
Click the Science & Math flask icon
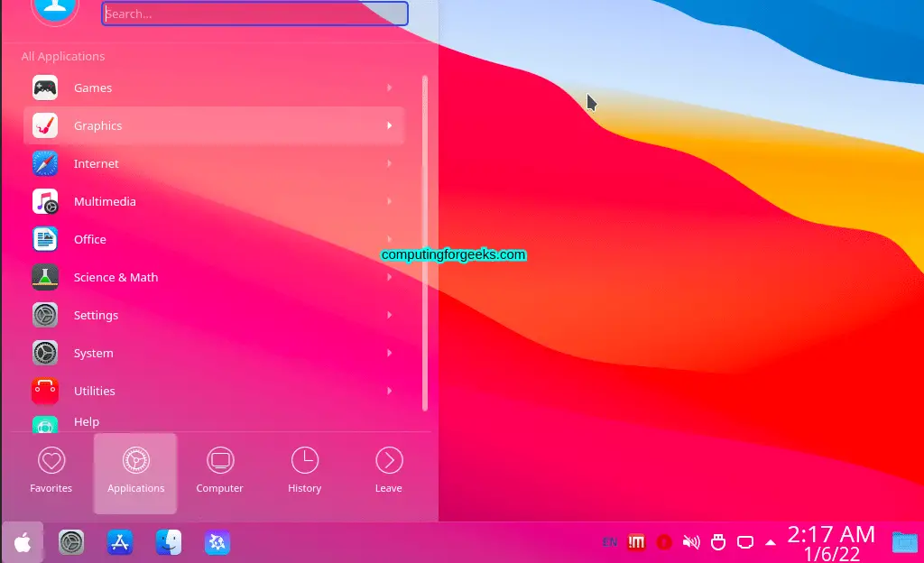[x=45, y=277]
